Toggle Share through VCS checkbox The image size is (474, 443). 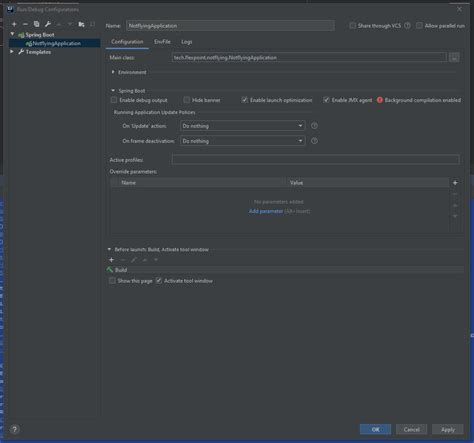point(352,26)
